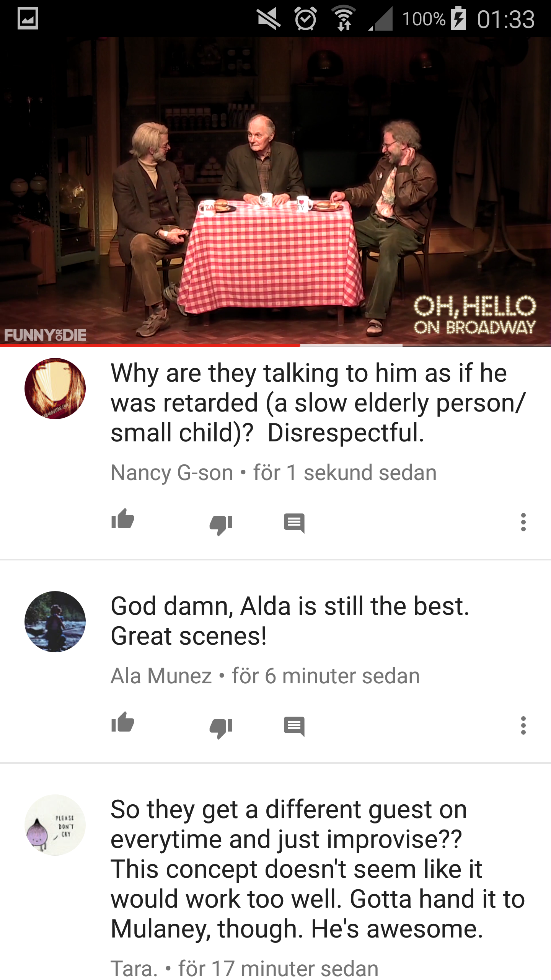Open Nancy G-son's profile avatar
This screenshot has height=980, width=551.
coord(55,388)
